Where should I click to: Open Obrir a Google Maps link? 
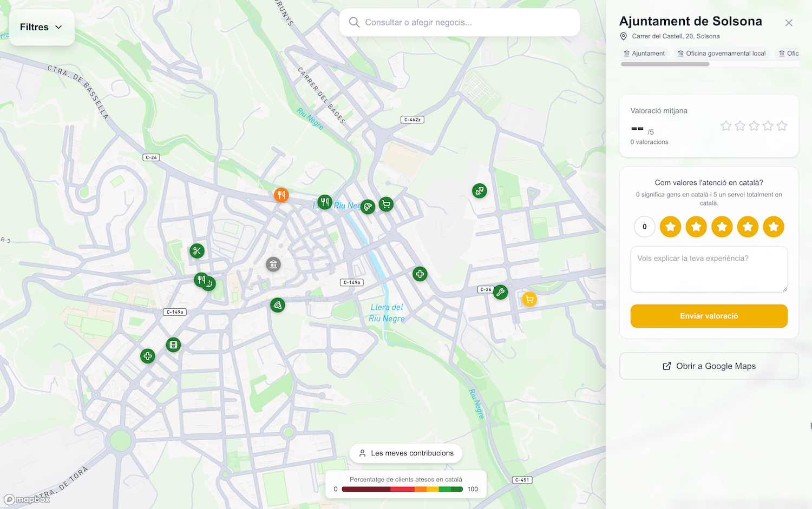click(x=709, y=366)
